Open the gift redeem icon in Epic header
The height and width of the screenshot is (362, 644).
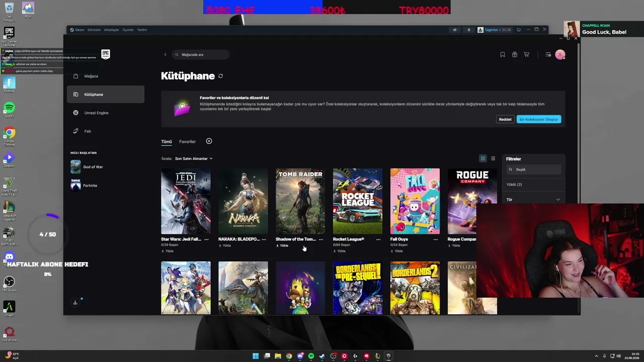point(515,54)
